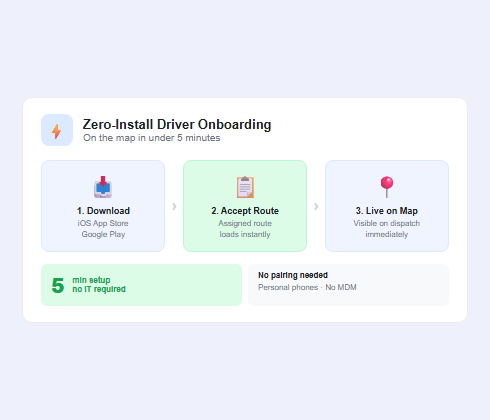
Task: Click 'On the map in under 5 minutes' subtitle
Action: click(152, 138)
